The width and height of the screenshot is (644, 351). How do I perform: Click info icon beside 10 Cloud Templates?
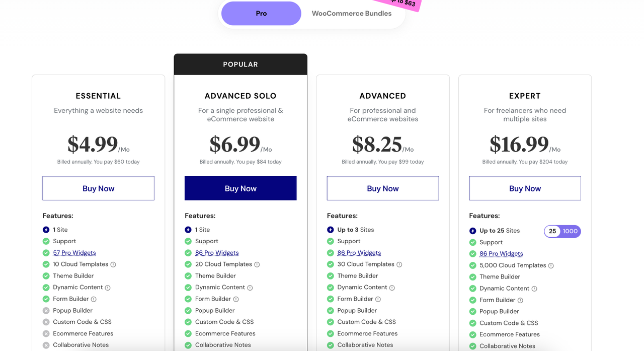[x=113, y=264]
